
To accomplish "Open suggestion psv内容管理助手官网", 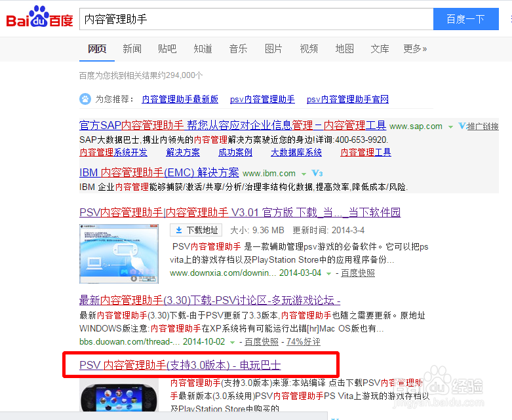I will point(347,99).
